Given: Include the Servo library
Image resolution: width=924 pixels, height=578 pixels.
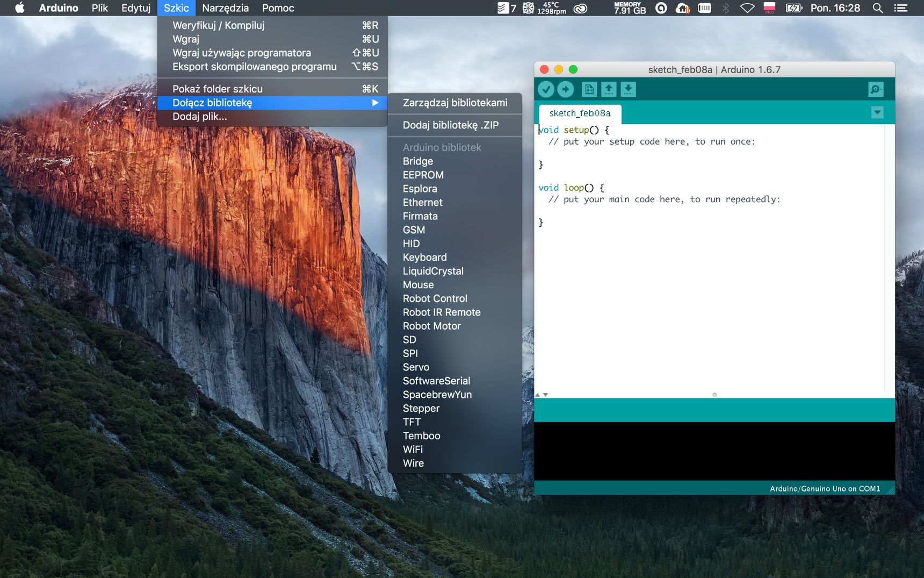Looking at the screenshot, I should (455, 367).
